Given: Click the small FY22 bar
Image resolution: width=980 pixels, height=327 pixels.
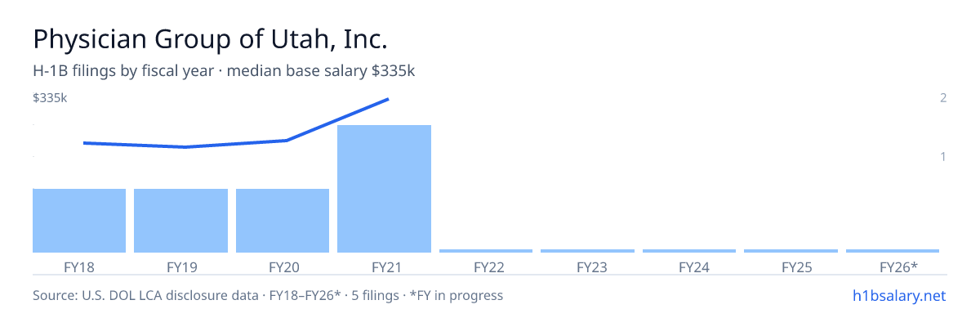Looking at the screenshot, I should (486, 251).
